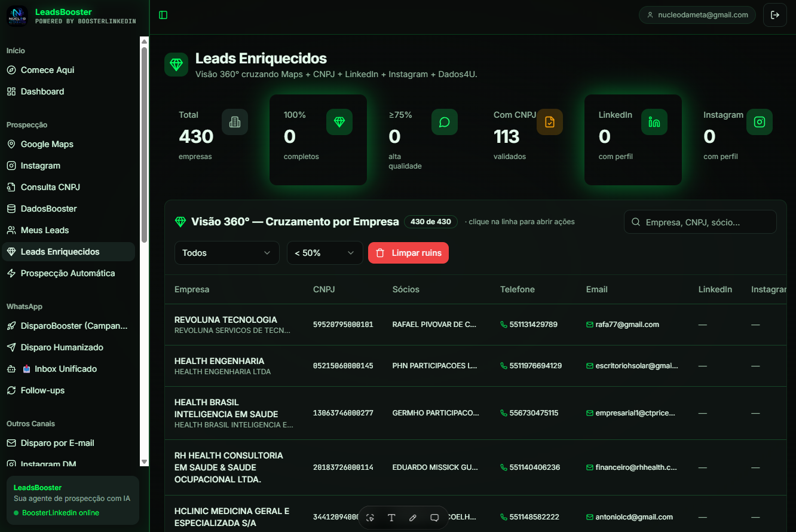The height and width of the screenshot is (532, 796).
Task: Select the 100% completos stats card
Action: tap(318, 140)
